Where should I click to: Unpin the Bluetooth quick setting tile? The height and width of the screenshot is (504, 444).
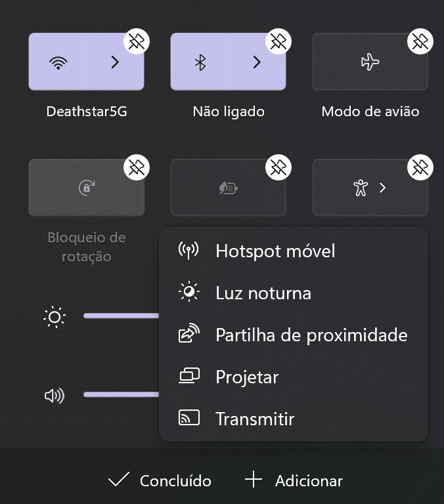[x=278, y=42]
